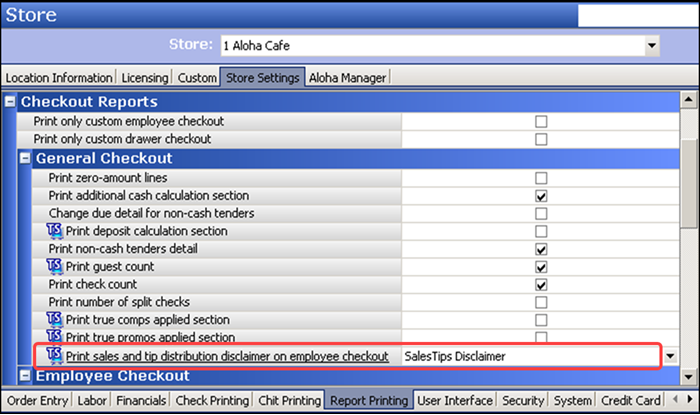Image resolution: width=700 pixels, height=415 pixels.
Task: Select Print number of split checks label
Action: [119, 302]
